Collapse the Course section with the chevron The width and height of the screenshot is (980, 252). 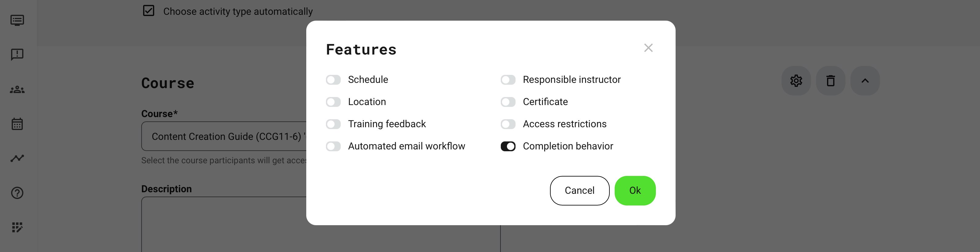point(865,81)
